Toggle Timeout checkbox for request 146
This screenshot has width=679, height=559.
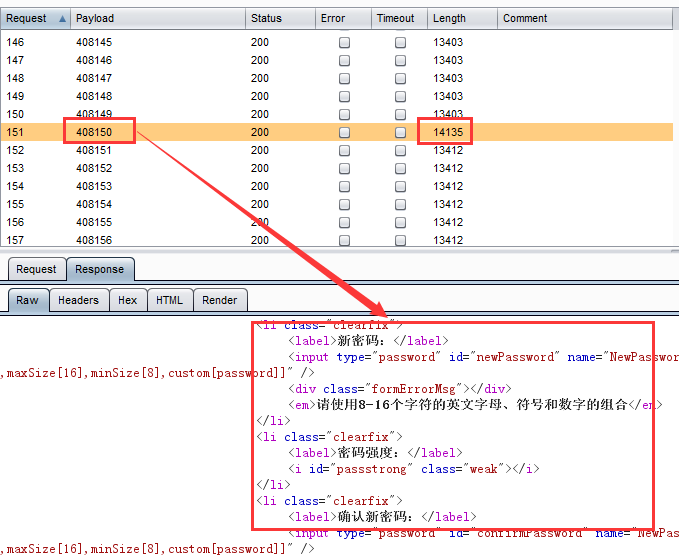(401, 42)
